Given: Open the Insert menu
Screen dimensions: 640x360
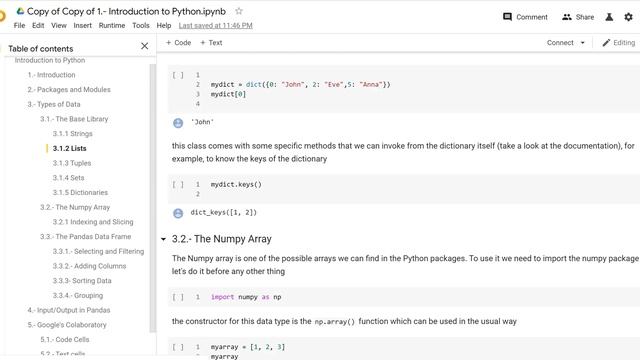Looking at the screenshot, I should pos(82,25).
